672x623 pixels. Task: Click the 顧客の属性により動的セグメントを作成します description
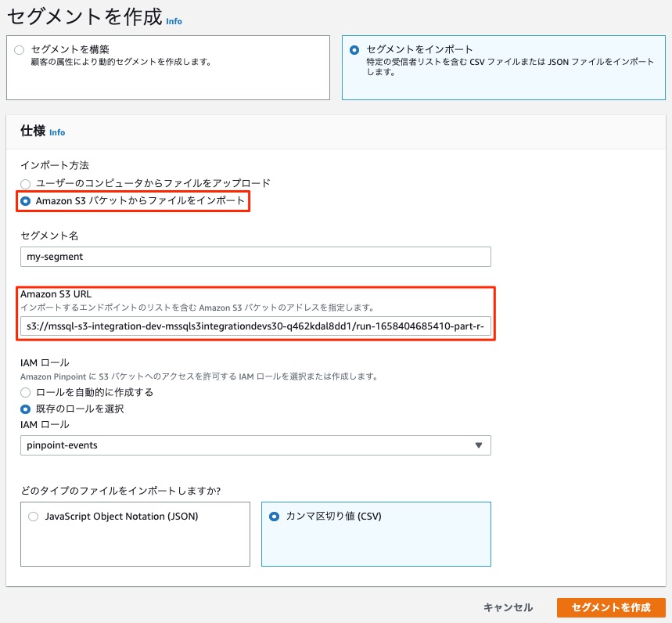121,62
